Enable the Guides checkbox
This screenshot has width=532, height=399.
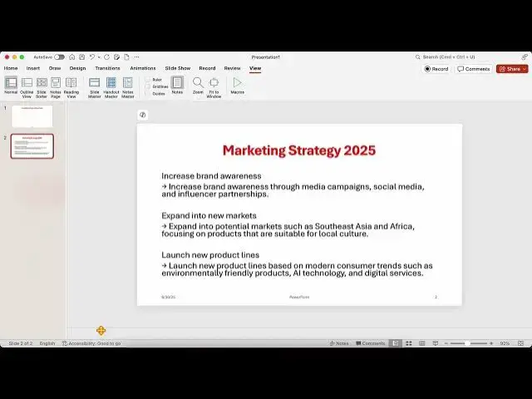point(148,94)
